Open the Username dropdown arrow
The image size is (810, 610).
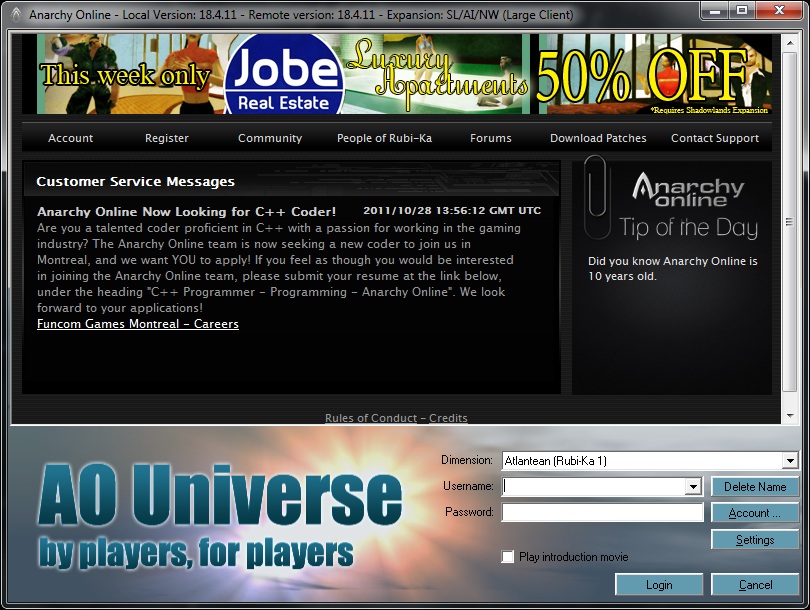click(694, 487)
